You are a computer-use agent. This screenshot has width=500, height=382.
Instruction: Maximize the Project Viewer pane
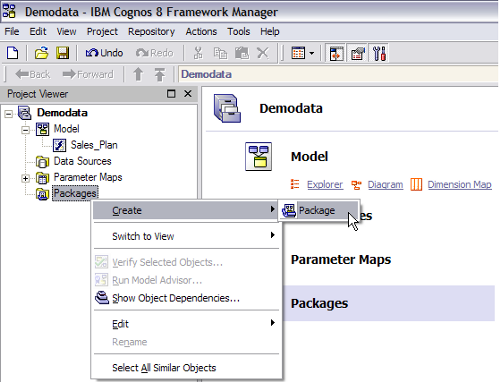pyautogui.click(x=171, y=94)
